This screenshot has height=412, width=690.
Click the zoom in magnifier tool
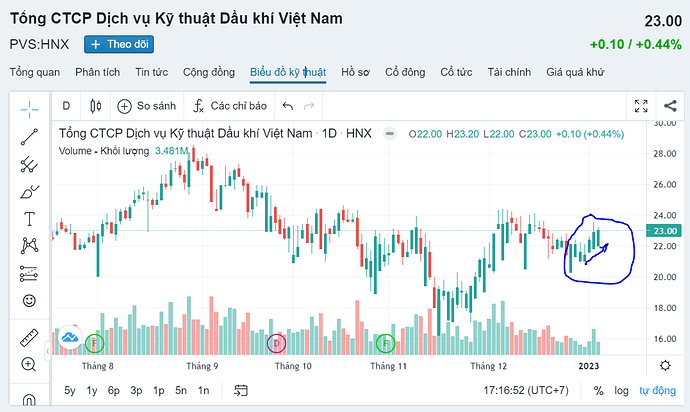pos(29,366)
